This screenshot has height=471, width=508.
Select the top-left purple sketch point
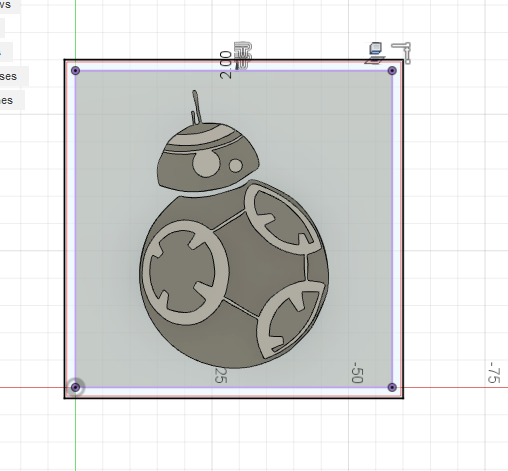point(76,71)
